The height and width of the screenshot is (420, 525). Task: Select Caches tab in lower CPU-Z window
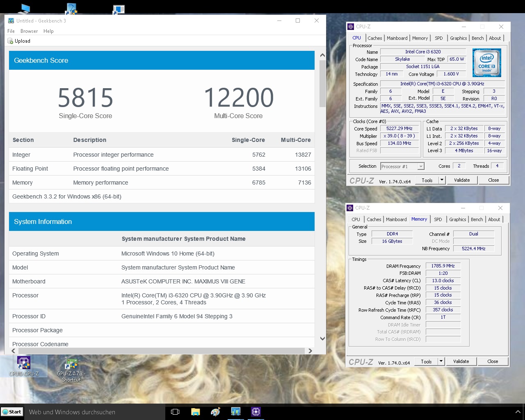pyautogui.click(x=374, y=219)
